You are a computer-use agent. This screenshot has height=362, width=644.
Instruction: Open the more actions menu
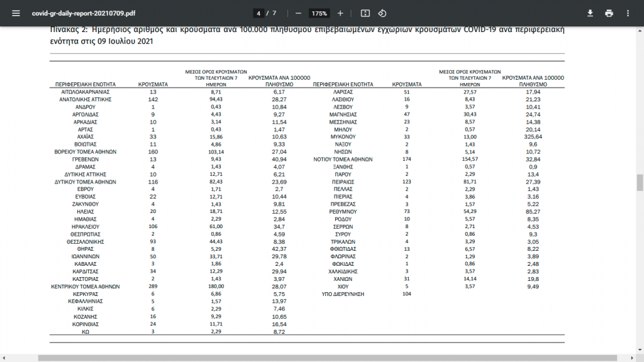coord(628,13)
